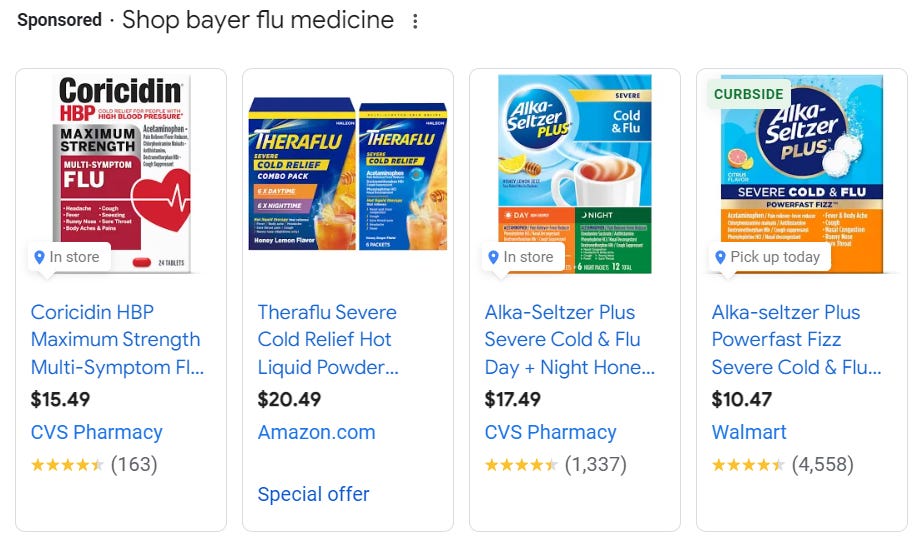Open the Alka-Seltzer Plus Day + Night title link
The image size is (916, 547).
click(570, 340)
